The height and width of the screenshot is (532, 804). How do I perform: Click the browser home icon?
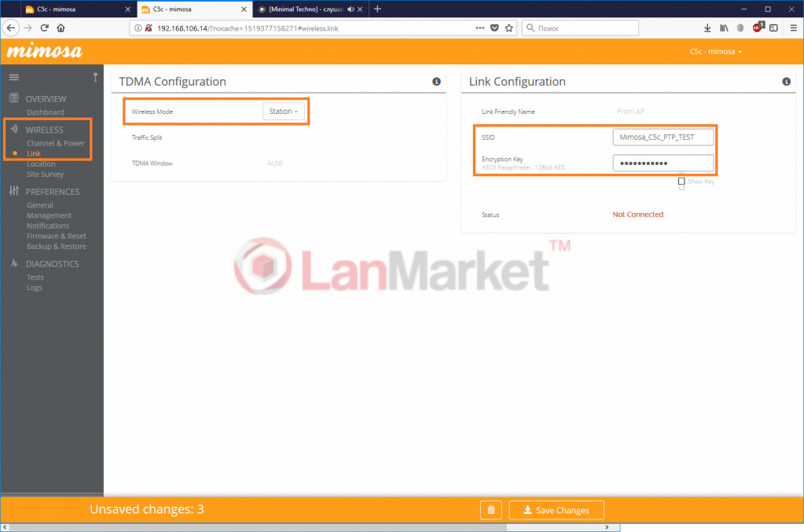coord(61,28)
